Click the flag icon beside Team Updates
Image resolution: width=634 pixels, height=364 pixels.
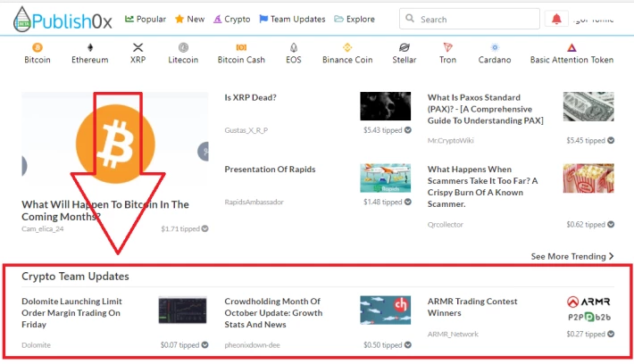[x=263, y=19]
